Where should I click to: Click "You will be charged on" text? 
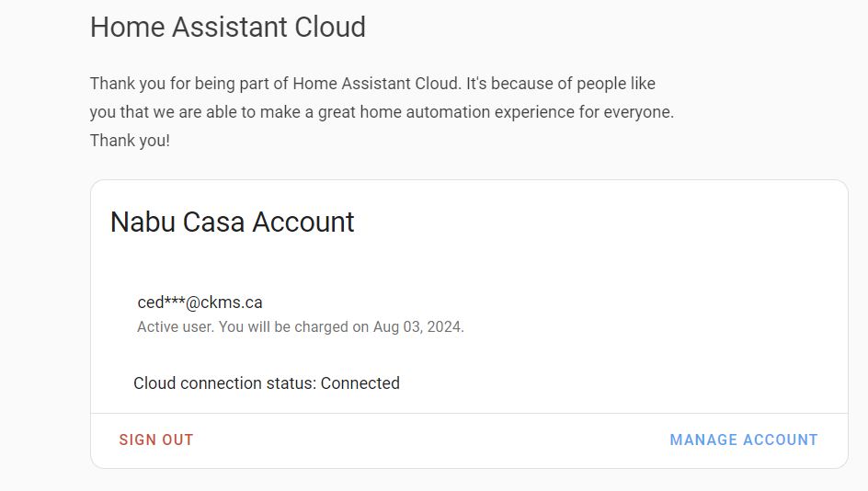tap(293, 327)
